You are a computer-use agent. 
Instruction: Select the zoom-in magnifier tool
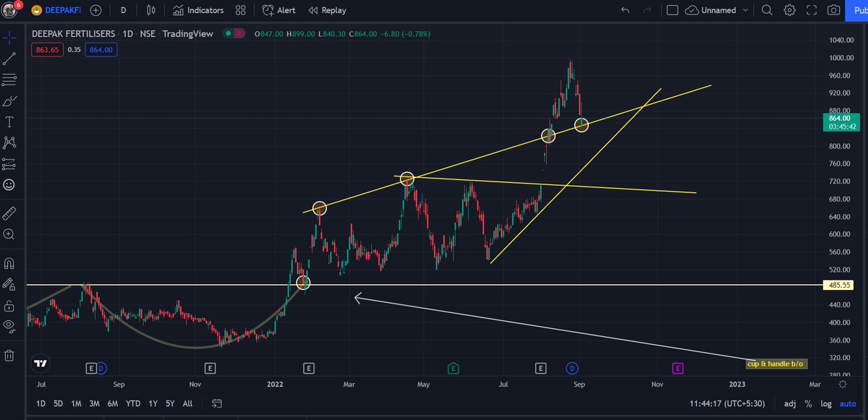point(9,234)
